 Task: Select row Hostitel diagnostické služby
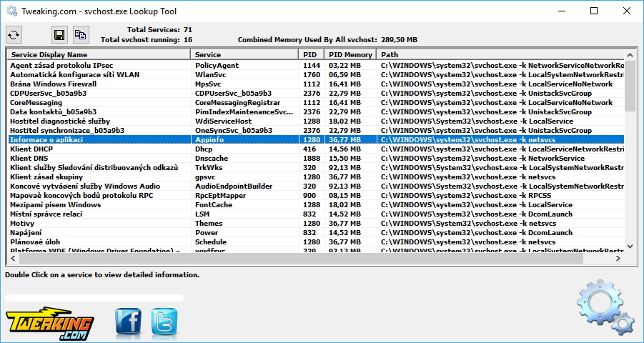[x=316, y=121]
